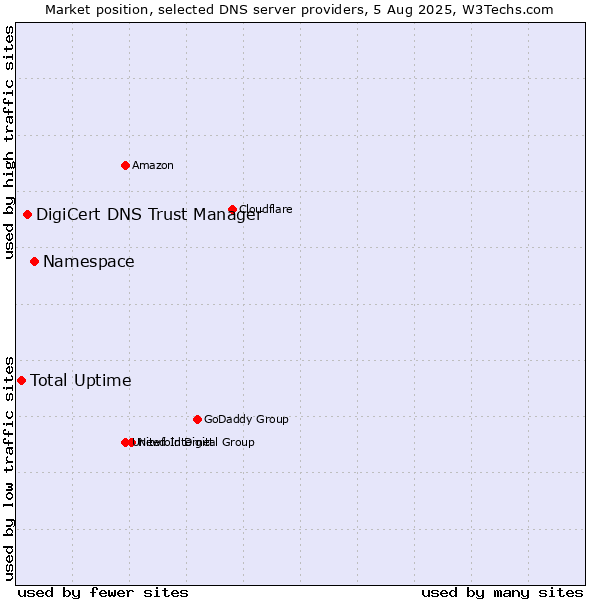Select the red Namespace data marker
Image resolution: width=600 pixels, height=600 pixels.
pos(34,262)
